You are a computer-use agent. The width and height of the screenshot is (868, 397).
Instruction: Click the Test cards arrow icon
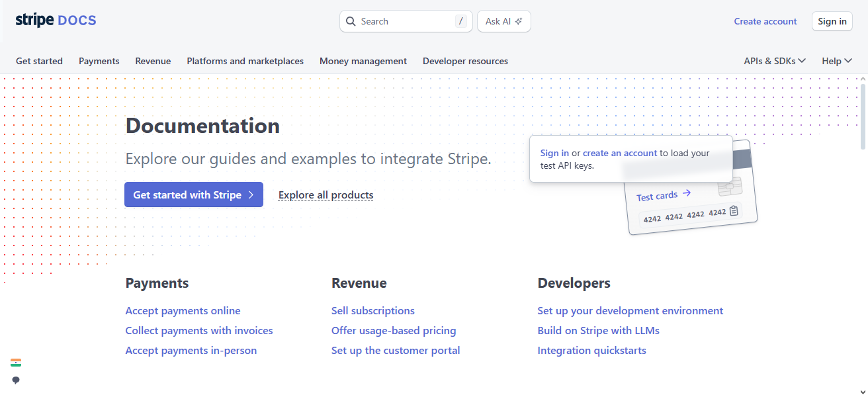[687, 194]
